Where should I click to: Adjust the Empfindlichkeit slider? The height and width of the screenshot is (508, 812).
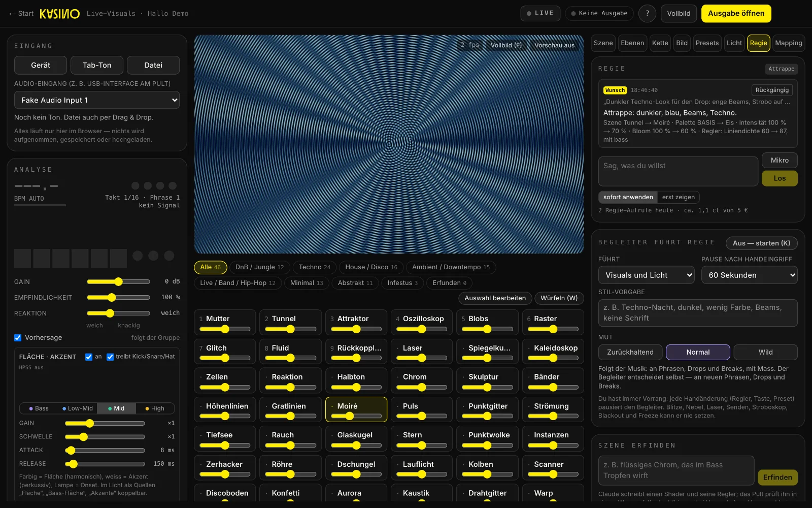[118, 298]
